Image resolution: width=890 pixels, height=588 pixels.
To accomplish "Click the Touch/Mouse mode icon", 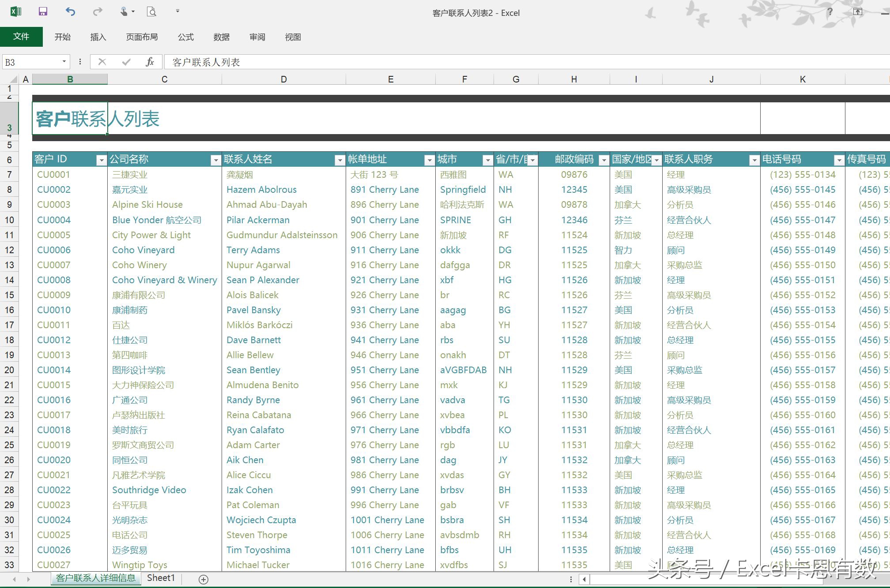I will pyautogui.click(x=124, y=11).
